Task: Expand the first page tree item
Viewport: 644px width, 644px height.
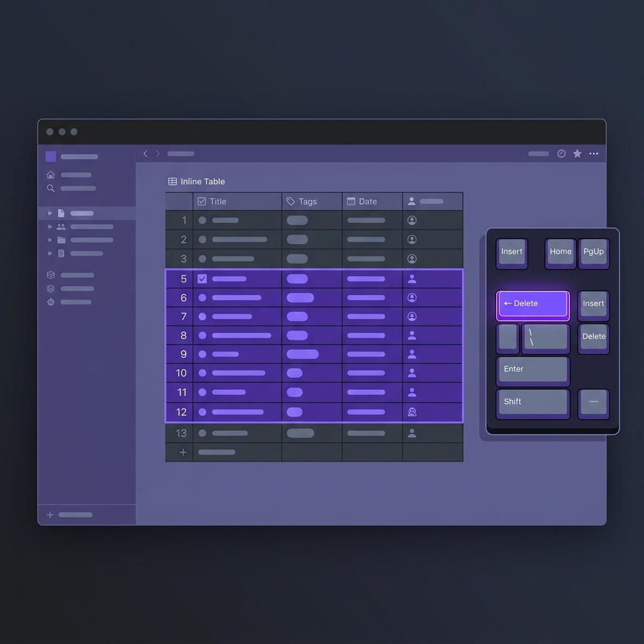Action: [50, 213]
